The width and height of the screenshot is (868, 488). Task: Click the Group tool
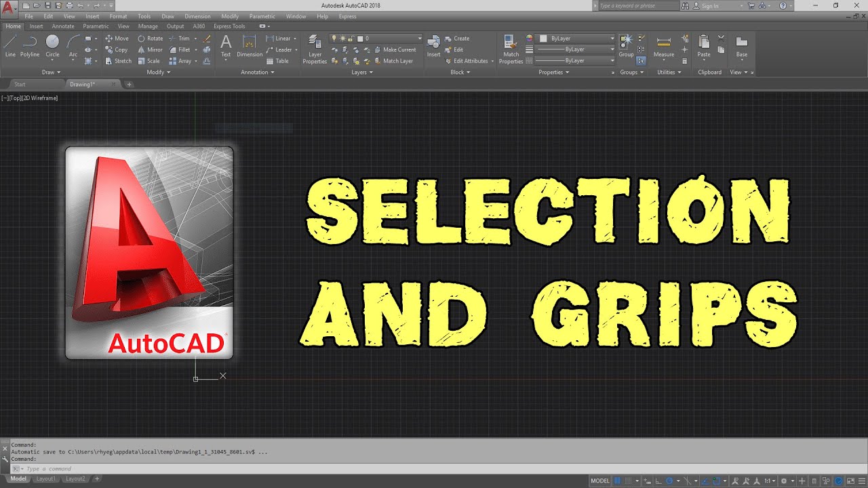point(626,45)
